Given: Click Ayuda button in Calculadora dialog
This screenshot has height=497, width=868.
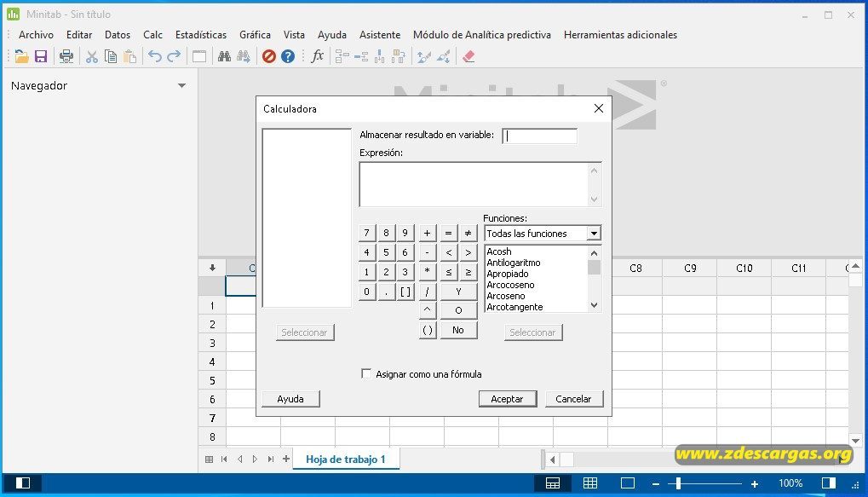Looking at the screenshot, I should 290,399.
